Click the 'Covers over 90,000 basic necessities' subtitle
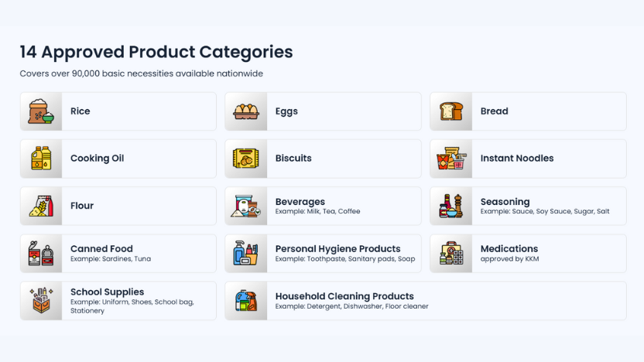 click(141, 73)
